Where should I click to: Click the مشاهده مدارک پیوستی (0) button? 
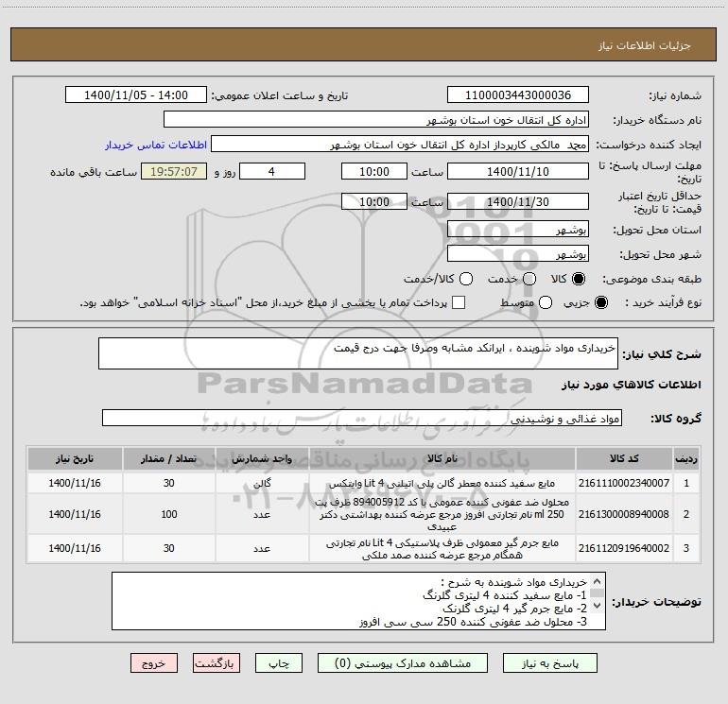(x=403, y=663)
